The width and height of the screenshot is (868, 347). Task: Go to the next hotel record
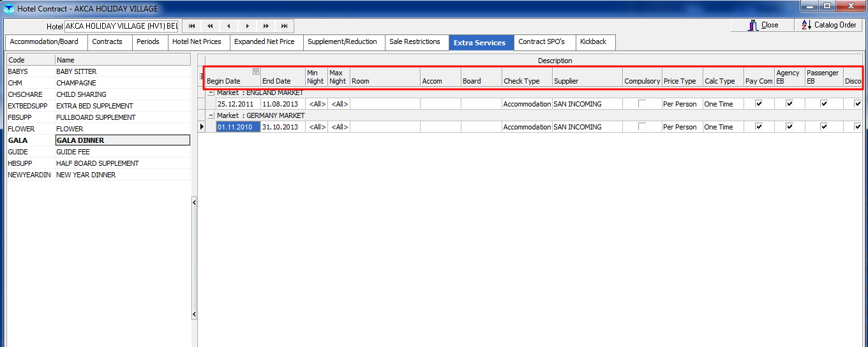pos(248,26)
